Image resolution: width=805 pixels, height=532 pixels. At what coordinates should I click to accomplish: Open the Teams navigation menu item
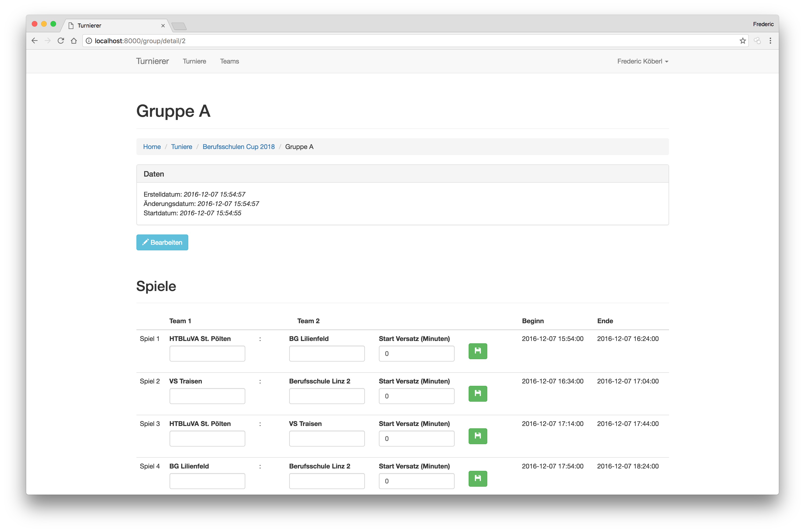[x=229, y=61]
